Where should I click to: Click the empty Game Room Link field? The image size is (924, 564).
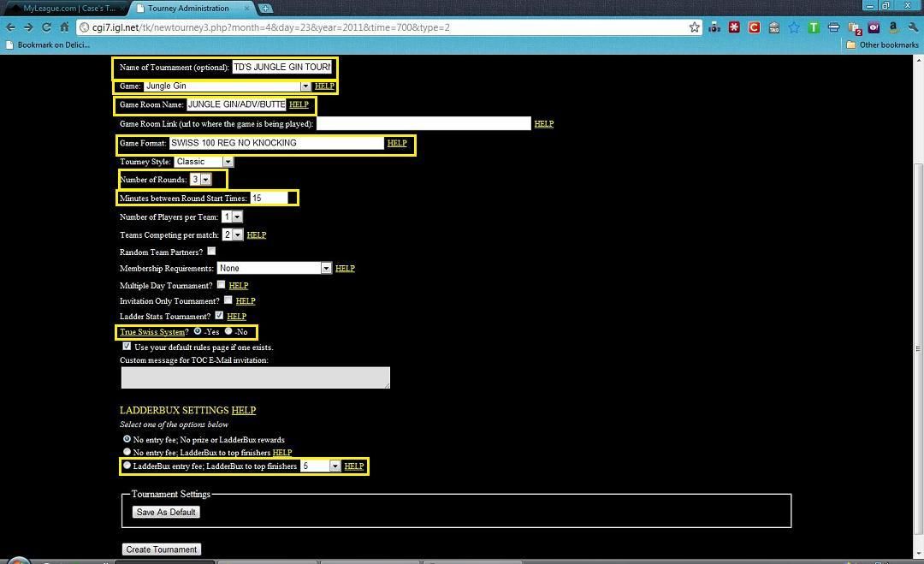(423, 123)
